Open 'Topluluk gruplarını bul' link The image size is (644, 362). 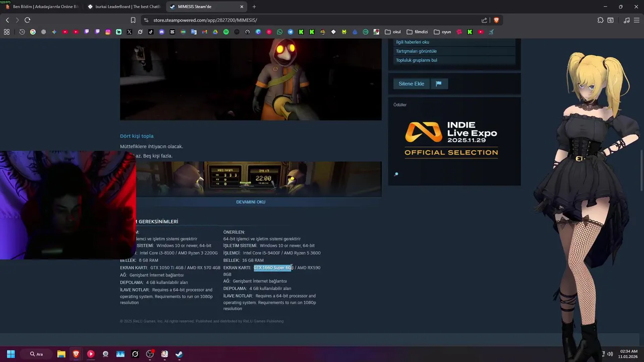click(417, 60)
